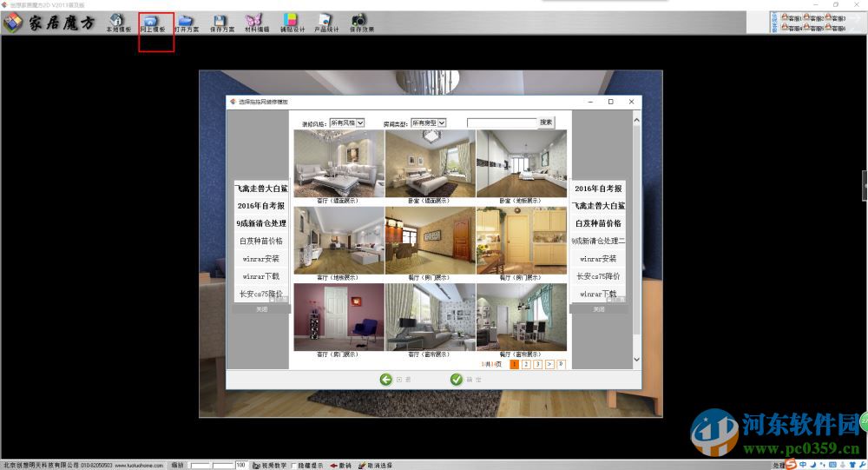Maximize the template selection dialog
This screenshot has height=470, width=868.
coord(610,102)
